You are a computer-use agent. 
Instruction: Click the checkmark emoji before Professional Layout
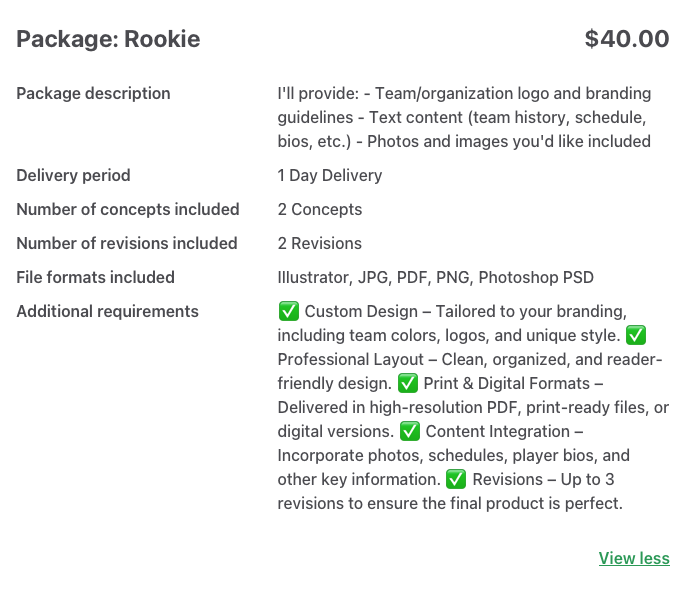[636, 335]
